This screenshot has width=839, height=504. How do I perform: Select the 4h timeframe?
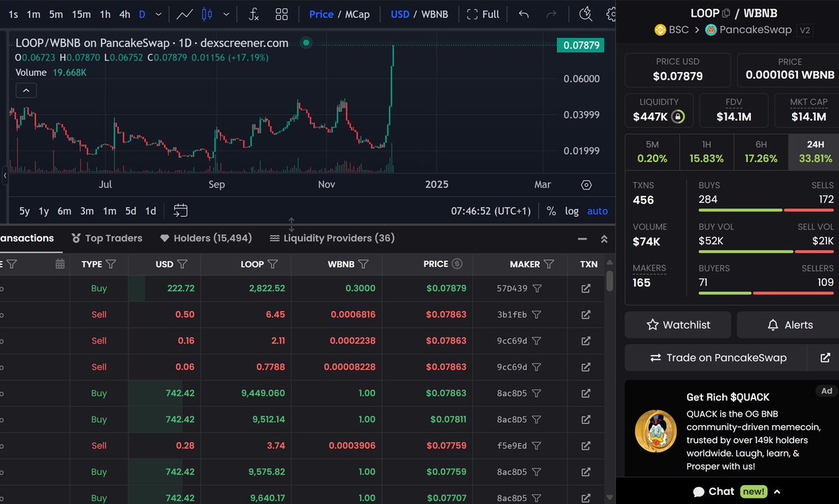pyautogui.click(x=124, y=14)
